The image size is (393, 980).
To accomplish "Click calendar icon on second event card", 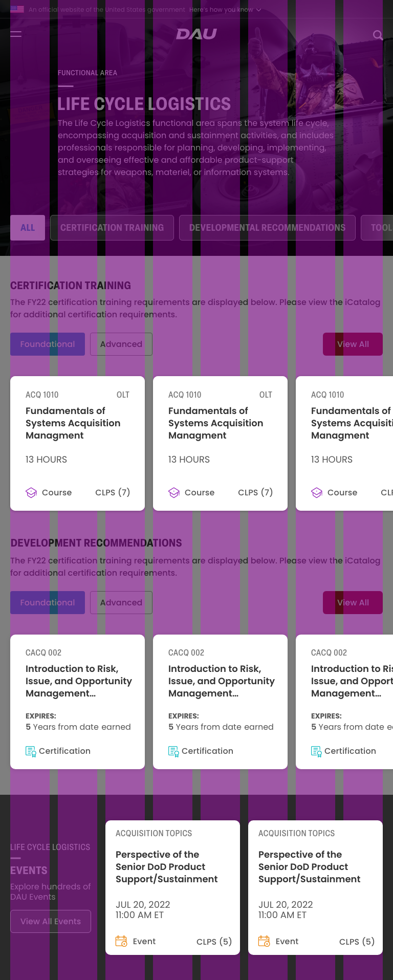I will click(x=264, y=941).
